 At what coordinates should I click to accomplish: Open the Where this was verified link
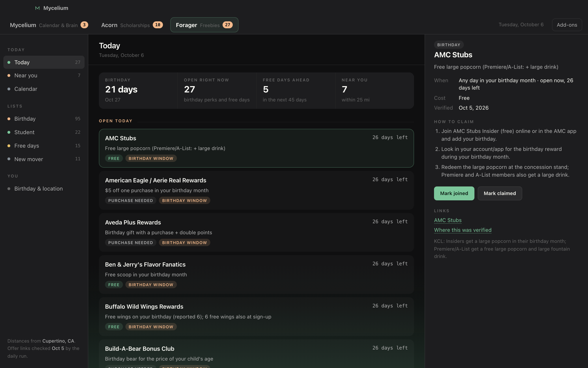coord(463,230)
